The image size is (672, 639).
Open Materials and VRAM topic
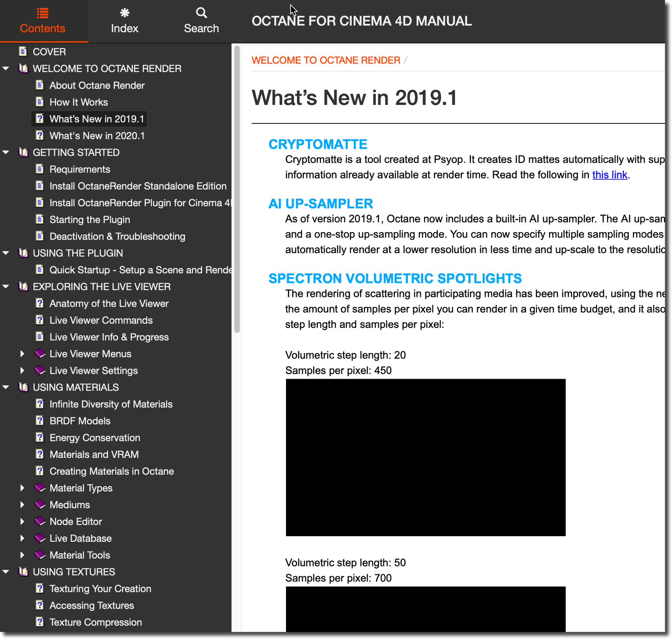[x=94, y=455]
